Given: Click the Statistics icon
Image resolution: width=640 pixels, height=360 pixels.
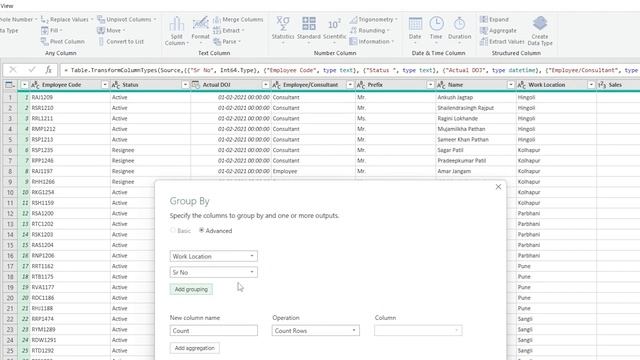Looking at the screenshot, I should (283, 29).
